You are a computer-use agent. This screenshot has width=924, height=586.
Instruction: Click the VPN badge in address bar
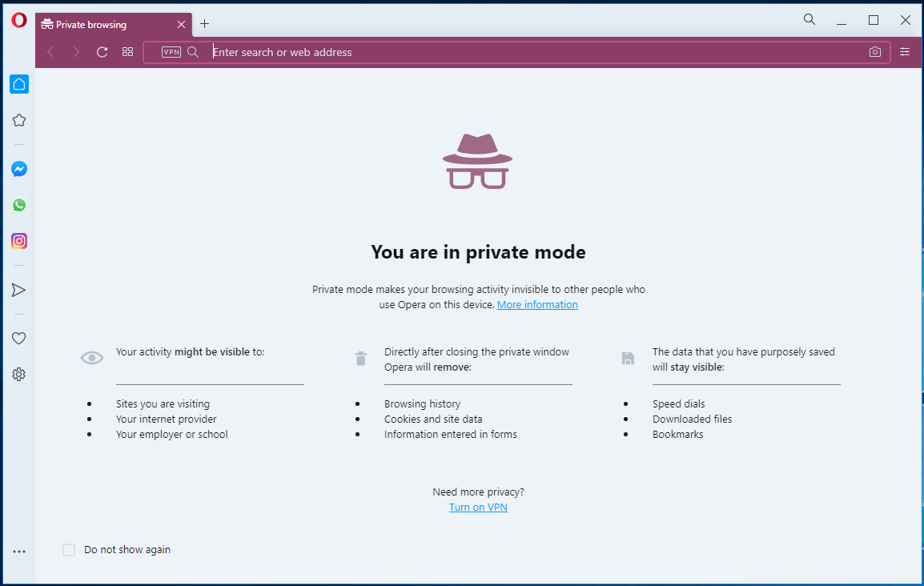click(x=171, y=51)
